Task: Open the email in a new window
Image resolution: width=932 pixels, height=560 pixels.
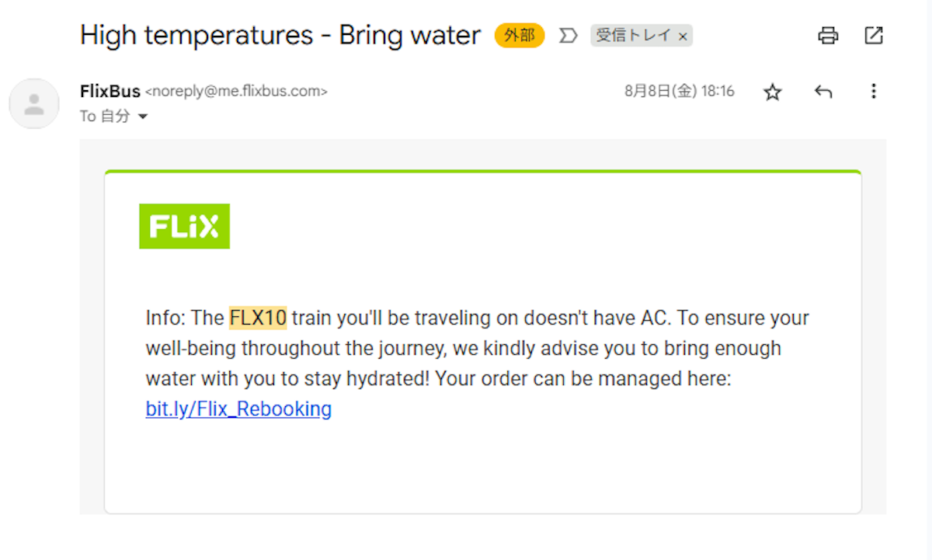Action: [x=874, y=36]
